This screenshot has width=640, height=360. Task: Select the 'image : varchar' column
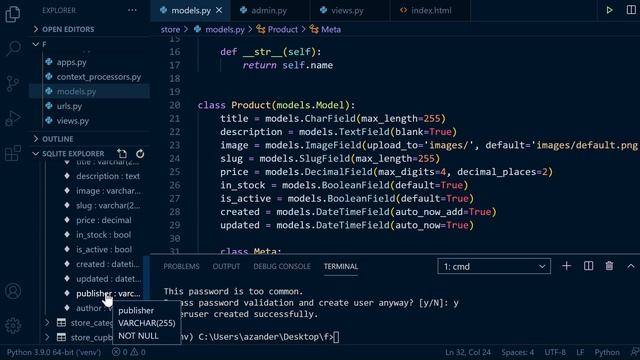point(108,191)
